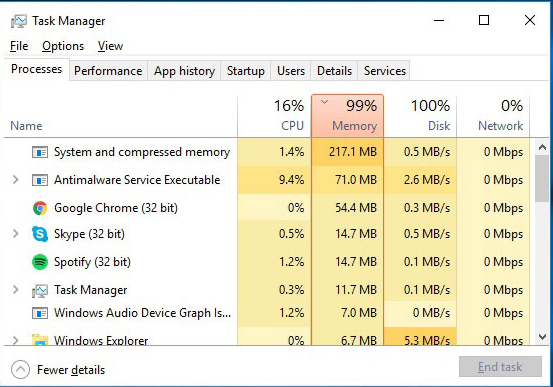Expand the Skype process group

coord(16,234)
